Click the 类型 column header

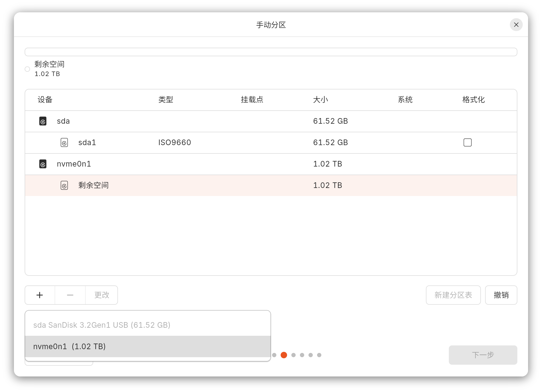[x=166, y=100]
